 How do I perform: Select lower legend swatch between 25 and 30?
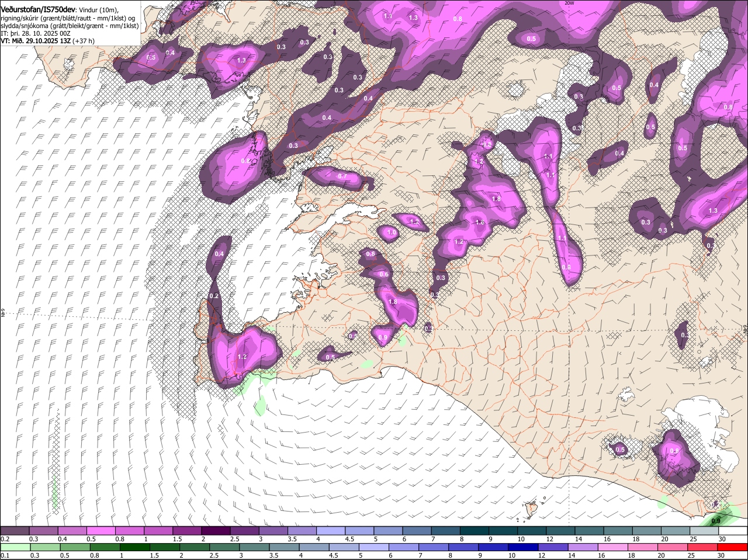(703, 547)
